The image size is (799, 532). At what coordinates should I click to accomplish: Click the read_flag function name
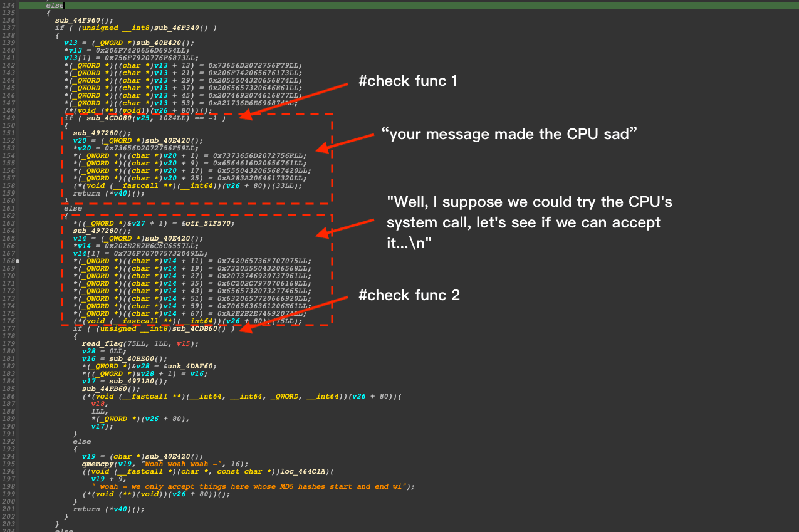[x=102, y=343]
